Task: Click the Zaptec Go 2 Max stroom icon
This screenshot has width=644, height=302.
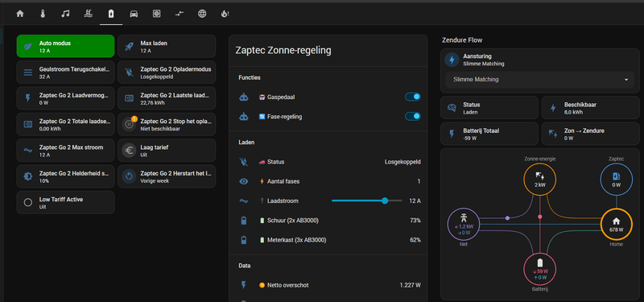Action: coord(28,151)
